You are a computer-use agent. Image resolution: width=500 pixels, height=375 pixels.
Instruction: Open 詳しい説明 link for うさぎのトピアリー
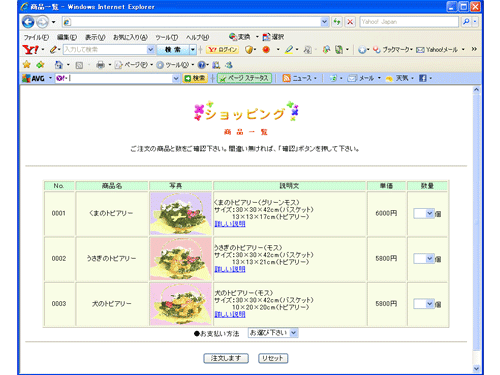click(x=230, y=269)
